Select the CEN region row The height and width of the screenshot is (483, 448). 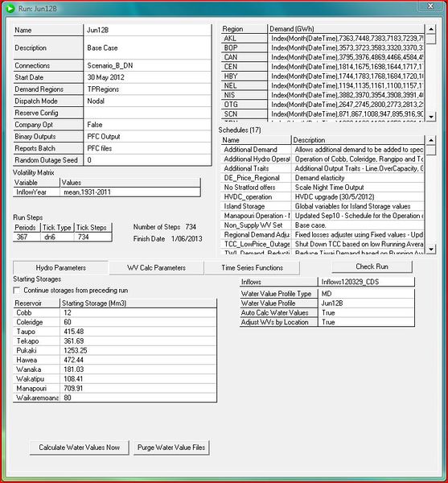click(x=323, y=67)
